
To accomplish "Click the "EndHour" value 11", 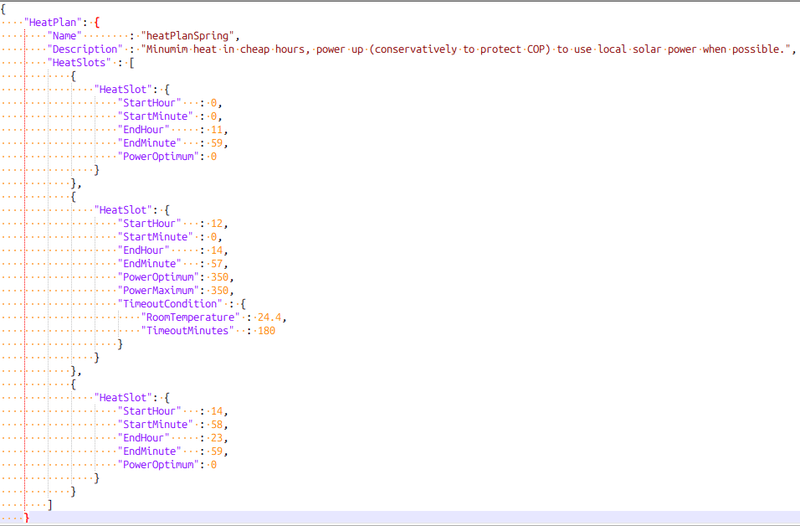I will 217,130.
